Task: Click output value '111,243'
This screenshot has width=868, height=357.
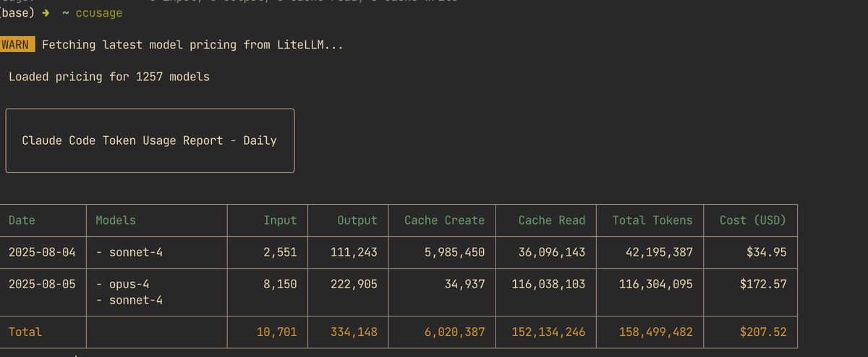Action: click(x=354, y=253)
